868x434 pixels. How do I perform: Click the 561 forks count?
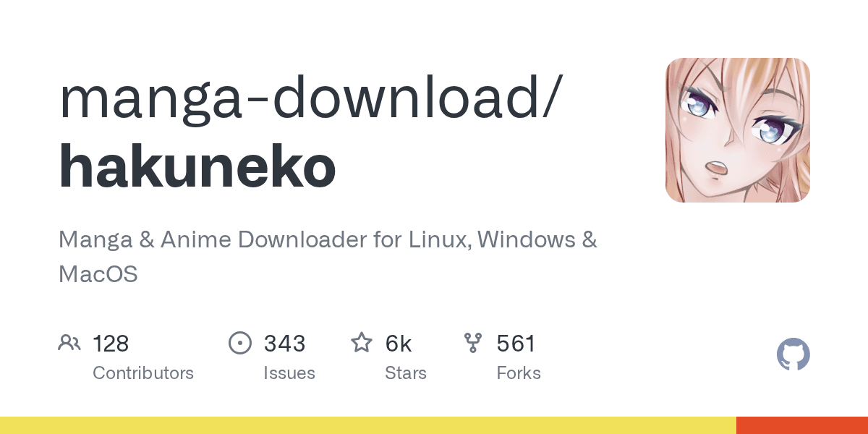[516, 344]
